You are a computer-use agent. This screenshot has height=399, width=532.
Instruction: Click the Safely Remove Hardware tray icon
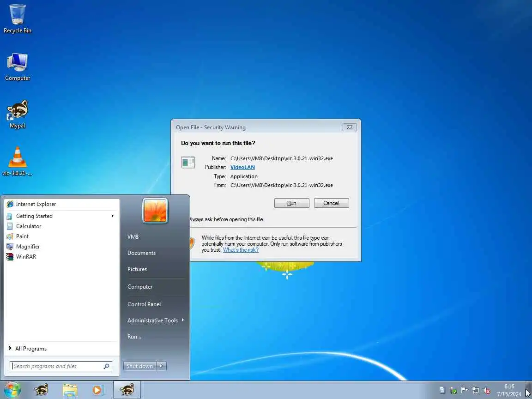(x=453, y=391)
